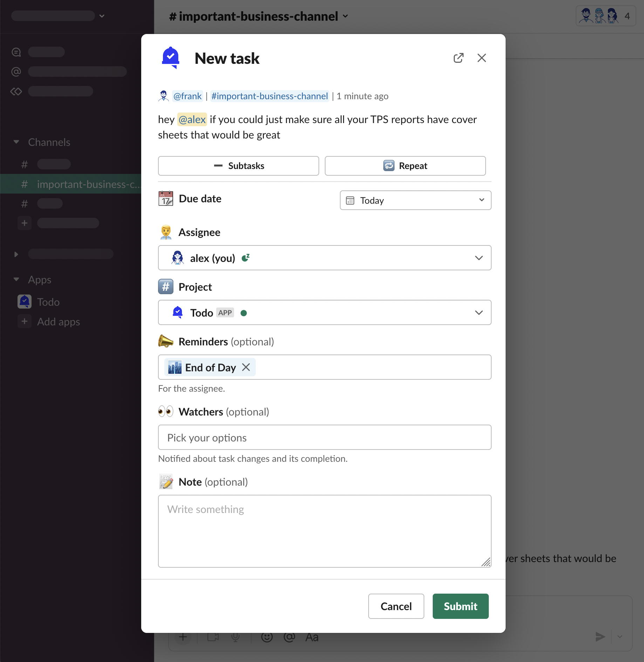Click the send message arrow icon
This screenshot has height=662, width=644.
click(600, 637)
